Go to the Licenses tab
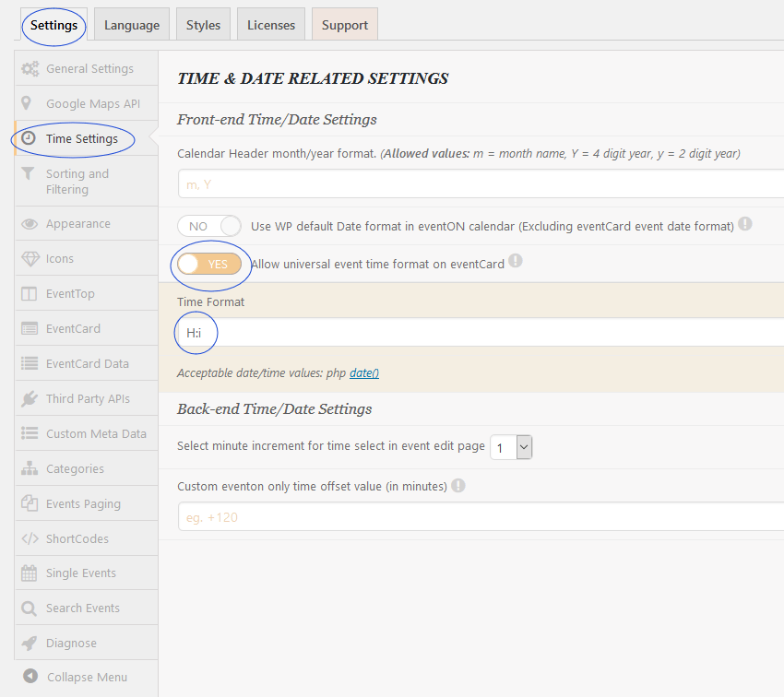The height and width of the screenshot is (697, 784). (271, 25)
